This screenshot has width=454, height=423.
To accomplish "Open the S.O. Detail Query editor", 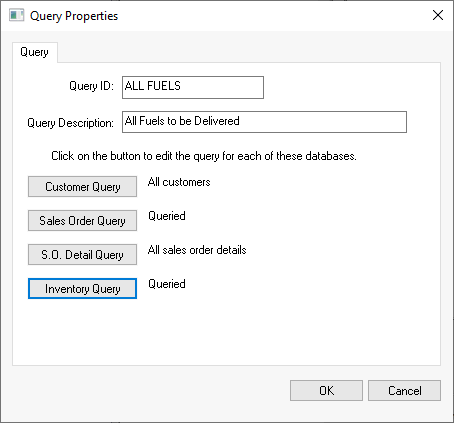I will point(82,255).
